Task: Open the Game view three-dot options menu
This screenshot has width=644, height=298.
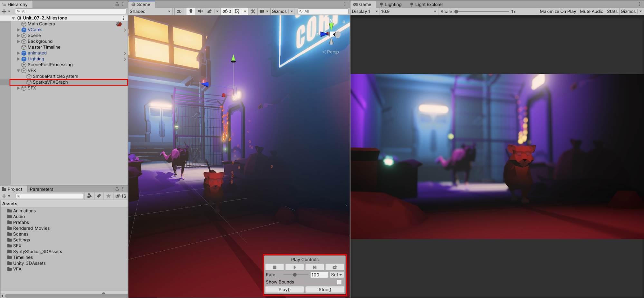Action: click(x=639, y=4)
